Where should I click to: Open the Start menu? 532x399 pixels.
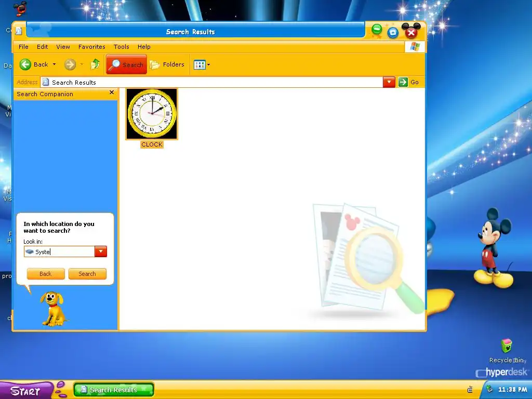[x=26, y=391]
